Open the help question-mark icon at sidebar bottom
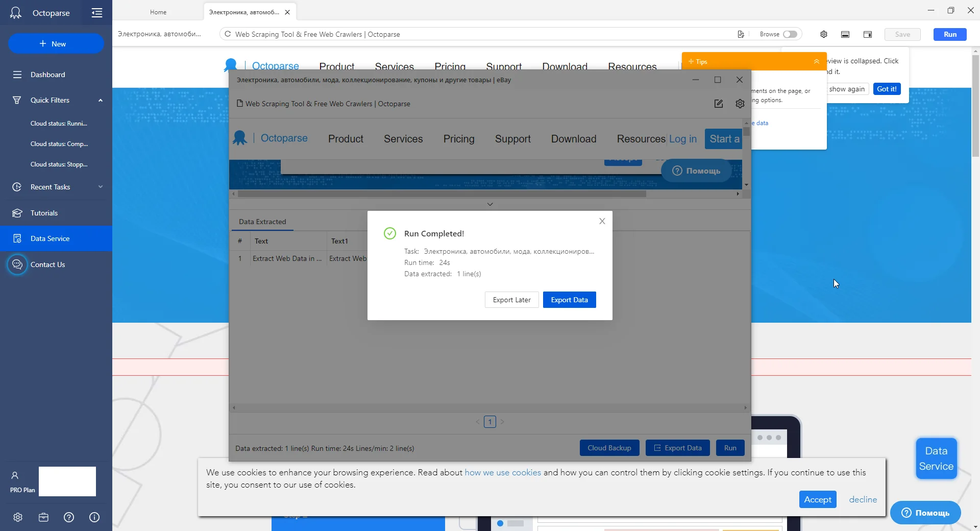 [69, 517]
